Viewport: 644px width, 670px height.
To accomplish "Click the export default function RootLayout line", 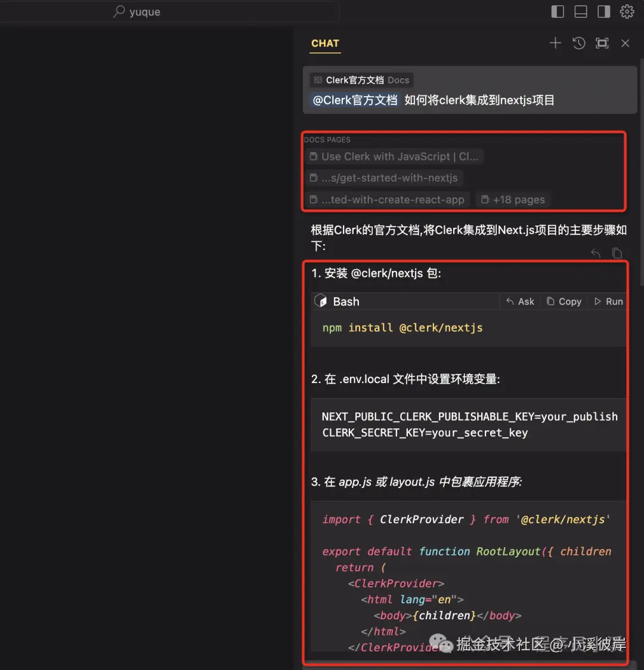I will [x=467, y=552].
